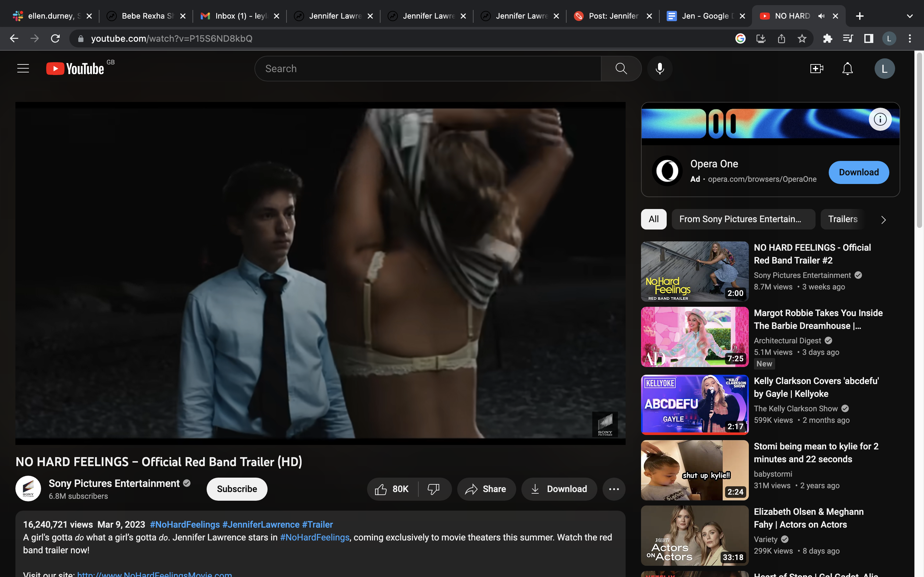The image size is (924, 577).
Task: Open the notifications bell
Action: [847, 69]
